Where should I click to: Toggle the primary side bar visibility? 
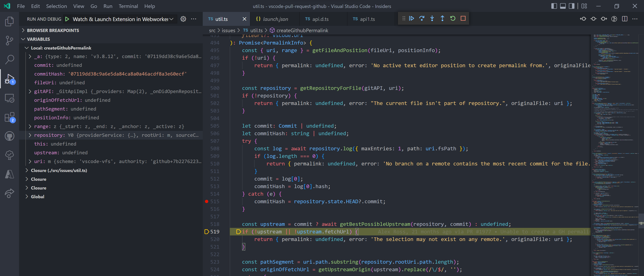[554, 6]
